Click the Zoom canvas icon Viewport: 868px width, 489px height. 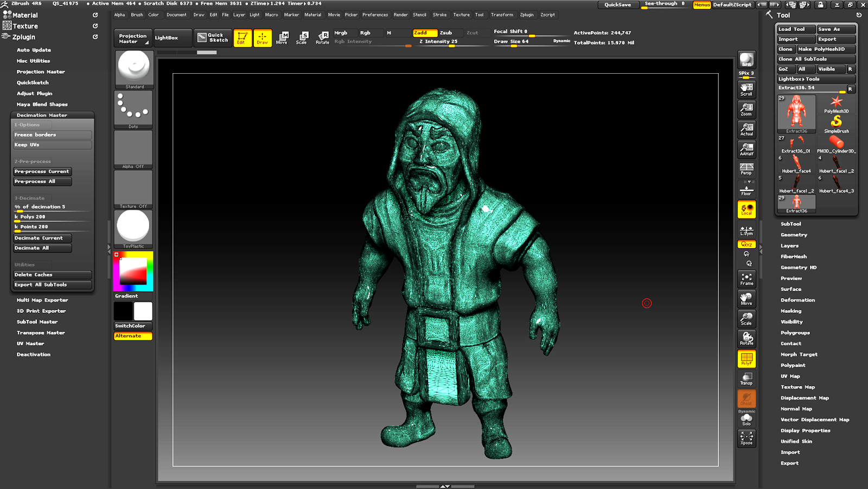[x=746, y=109]
